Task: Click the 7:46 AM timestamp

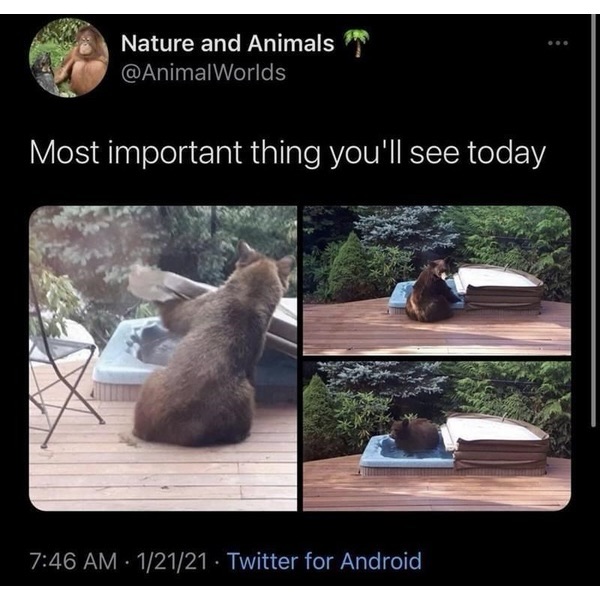Action: [x=73, y=561]
